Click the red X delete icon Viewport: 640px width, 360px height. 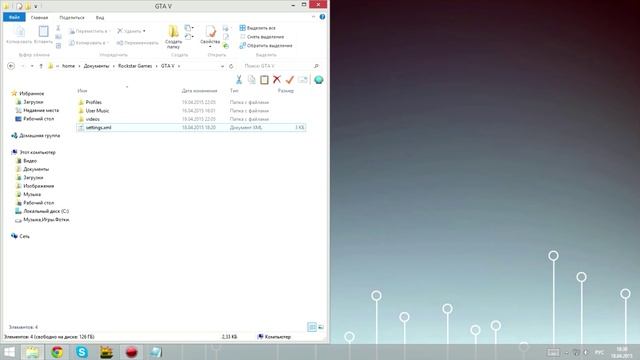point(277,80)
